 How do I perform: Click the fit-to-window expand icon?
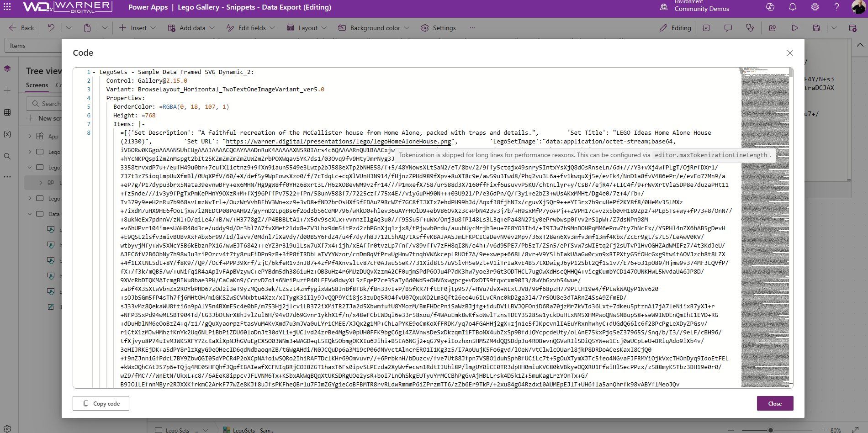pos(855,430)
